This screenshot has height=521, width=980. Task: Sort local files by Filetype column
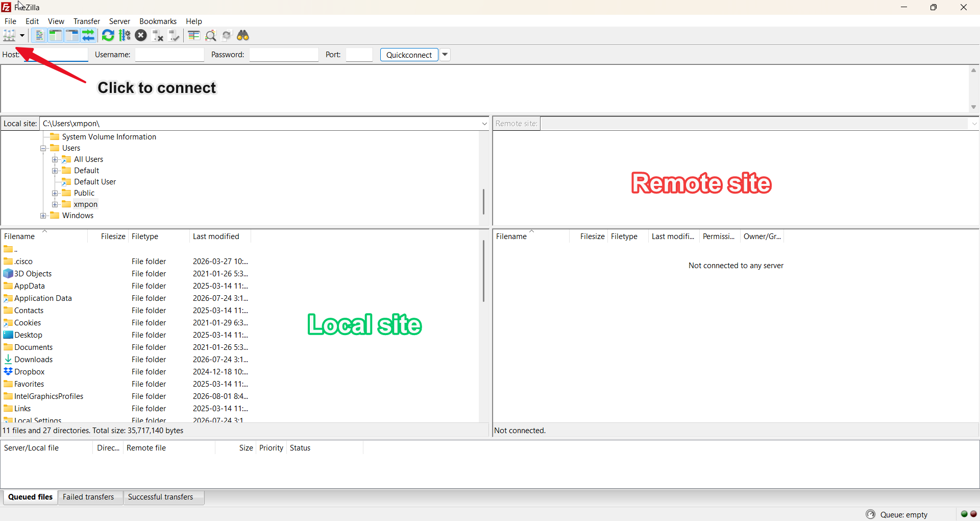tap(159, 236)
